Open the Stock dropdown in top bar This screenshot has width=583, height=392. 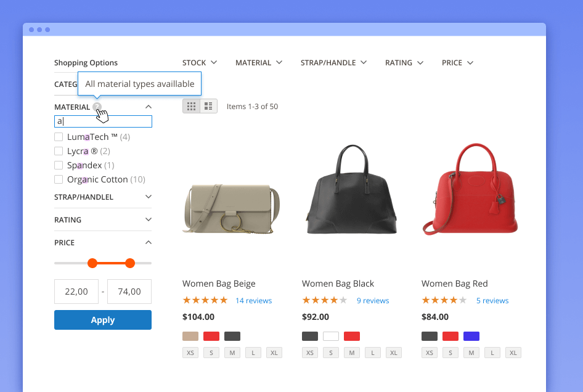pos(200,63)
